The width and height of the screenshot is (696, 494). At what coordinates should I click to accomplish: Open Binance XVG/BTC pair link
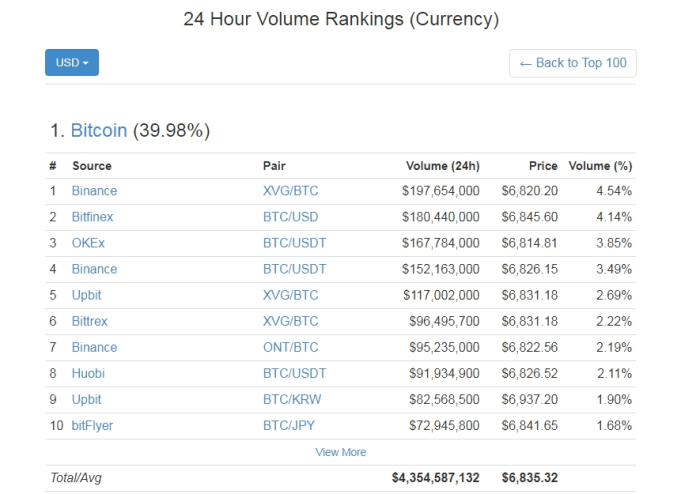(x=291, y=191)
